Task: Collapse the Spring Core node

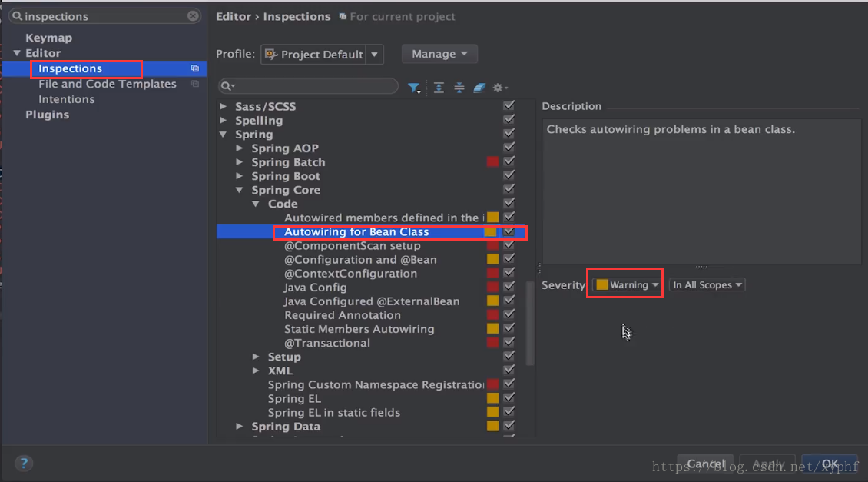Action: pos(239,190)
